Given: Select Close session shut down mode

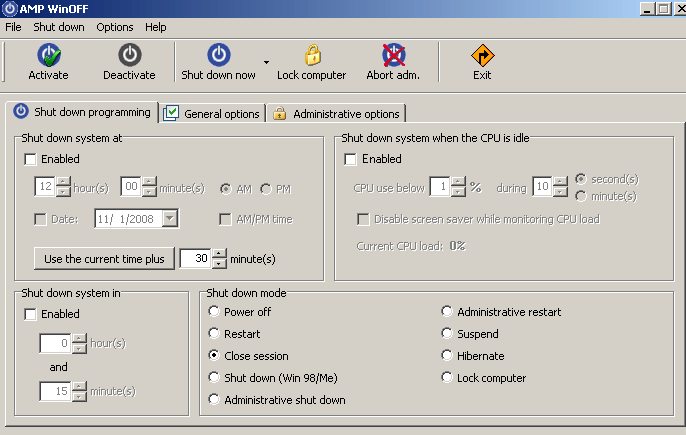Looking at the screenshot, I should 214,355.
